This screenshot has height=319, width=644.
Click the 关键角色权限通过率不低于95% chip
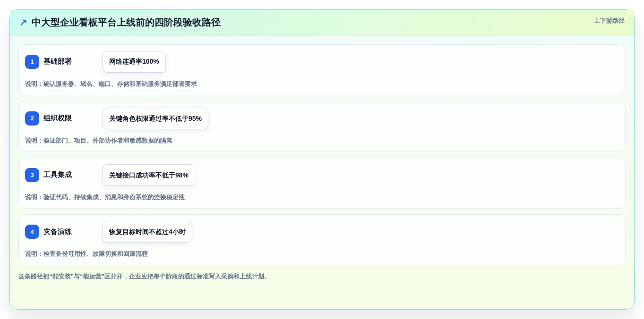pyautogui.click(x=155, y=118)
